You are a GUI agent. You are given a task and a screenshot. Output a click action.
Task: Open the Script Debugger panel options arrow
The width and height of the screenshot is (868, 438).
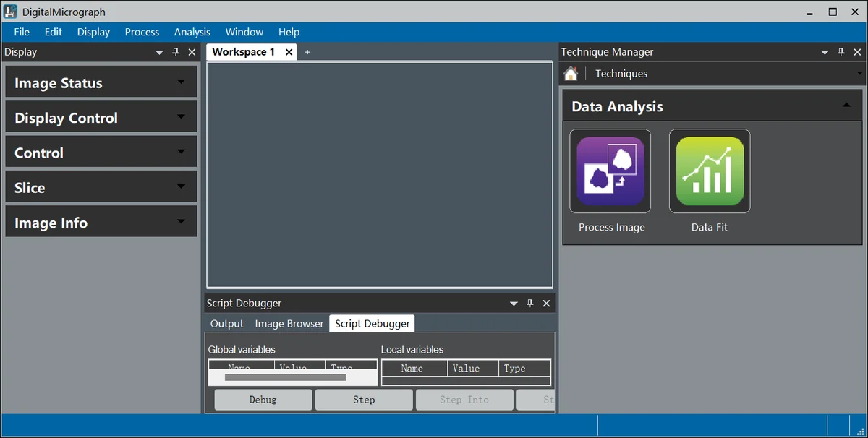click(514, 304)
